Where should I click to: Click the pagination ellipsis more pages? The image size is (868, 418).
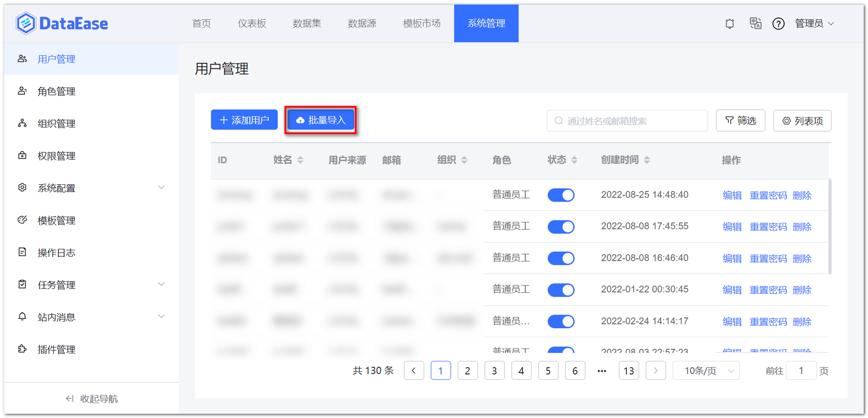coord(602,371)
